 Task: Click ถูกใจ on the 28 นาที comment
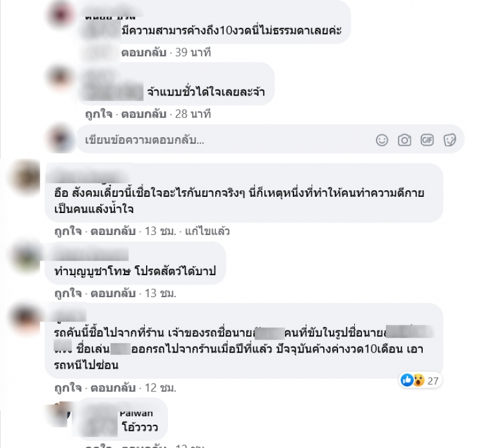98,114
